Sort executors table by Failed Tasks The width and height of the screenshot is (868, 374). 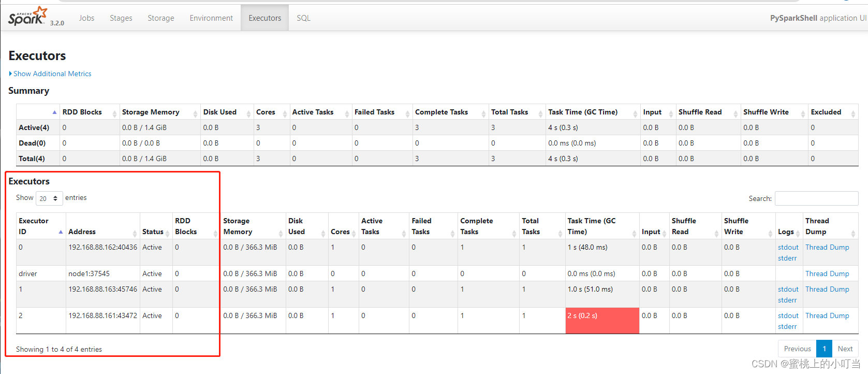(x=433, y=226)
